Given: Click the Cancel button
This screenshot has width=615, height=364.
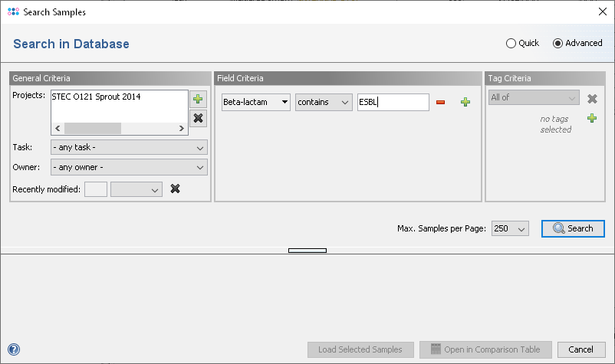Looking at the screenshot, I should (x=581, y=349).
